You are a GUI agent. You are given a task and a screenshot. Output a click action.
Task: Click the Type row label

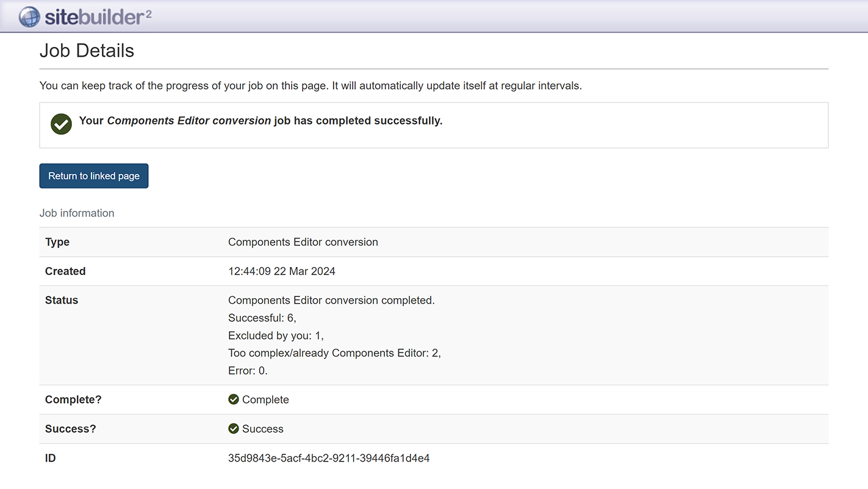point(57,242)
